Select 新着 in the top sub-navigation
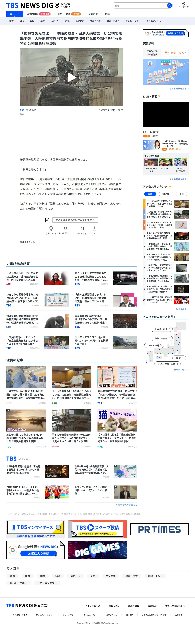This screenshot has width=195, height=644. point(12,21)
